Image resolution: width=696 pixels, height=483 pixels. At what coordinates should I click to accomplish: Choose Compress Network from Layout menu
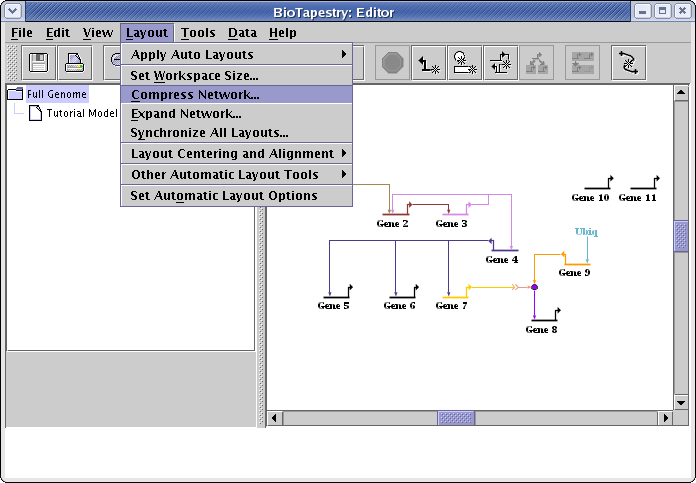click(195, 95)
